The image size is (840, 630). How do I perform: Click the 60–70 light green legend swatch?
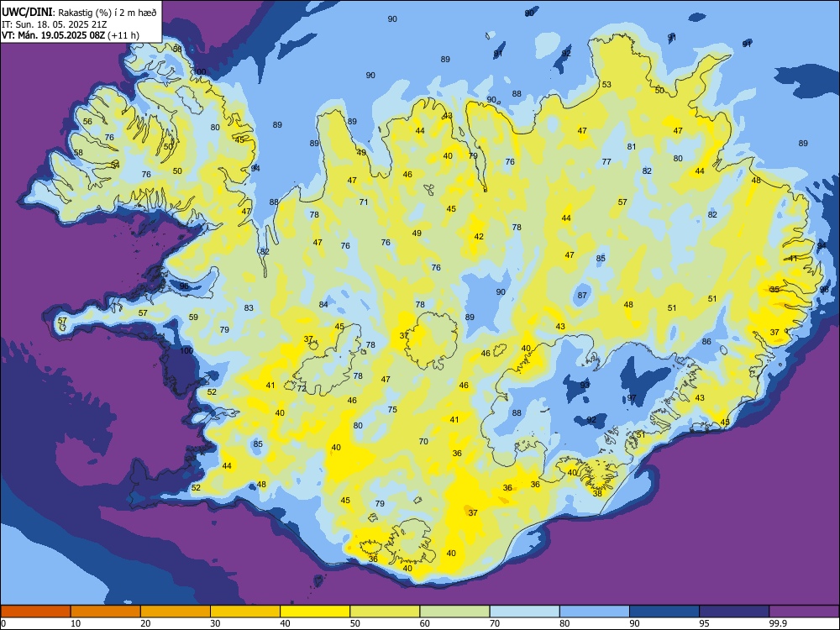[454, 612]
